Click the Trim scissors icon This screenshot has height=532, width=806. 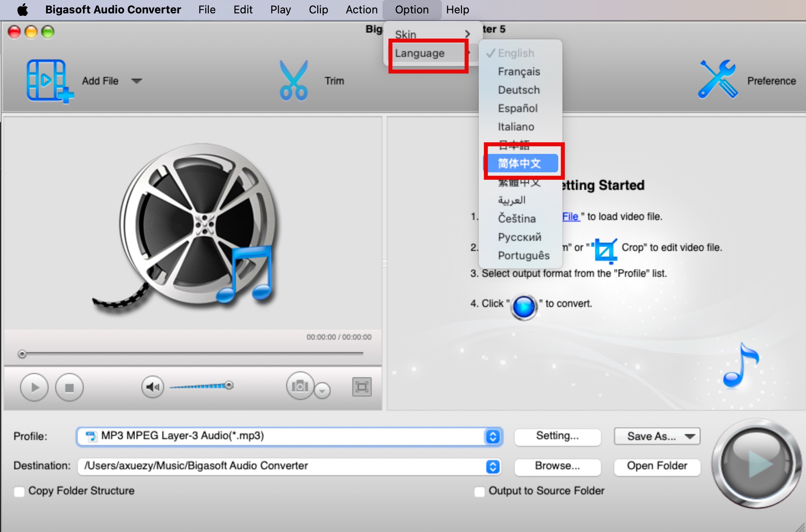click(293, 81)
